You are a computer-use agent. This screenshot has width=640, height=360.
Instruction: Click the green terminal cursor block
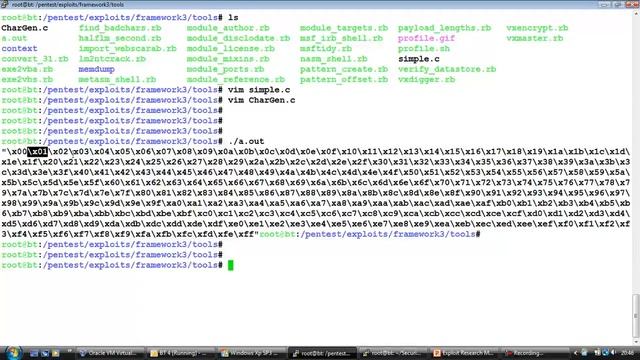pyautogui.click(x=231, y=265)
